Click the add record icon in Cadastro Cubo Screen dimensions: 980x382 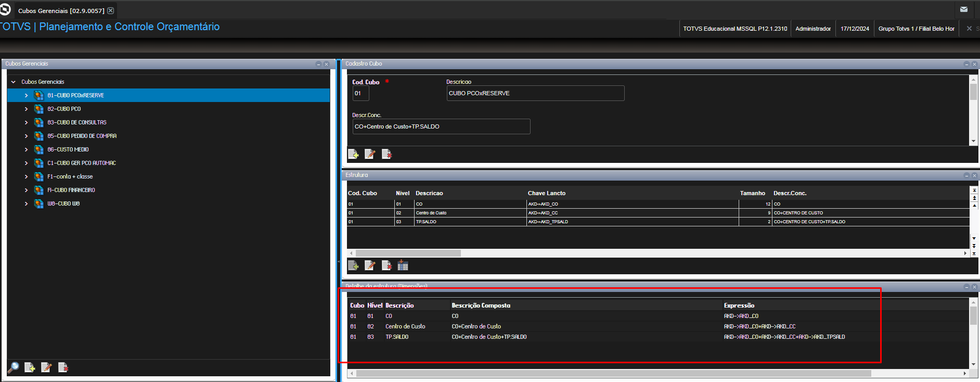(353, 154)
